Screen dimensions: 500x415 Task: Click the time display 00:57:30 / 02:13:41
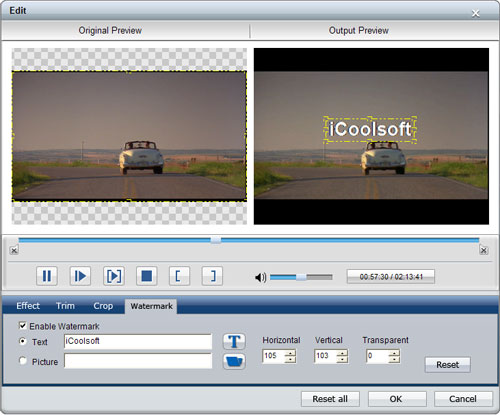coord(391,277)
